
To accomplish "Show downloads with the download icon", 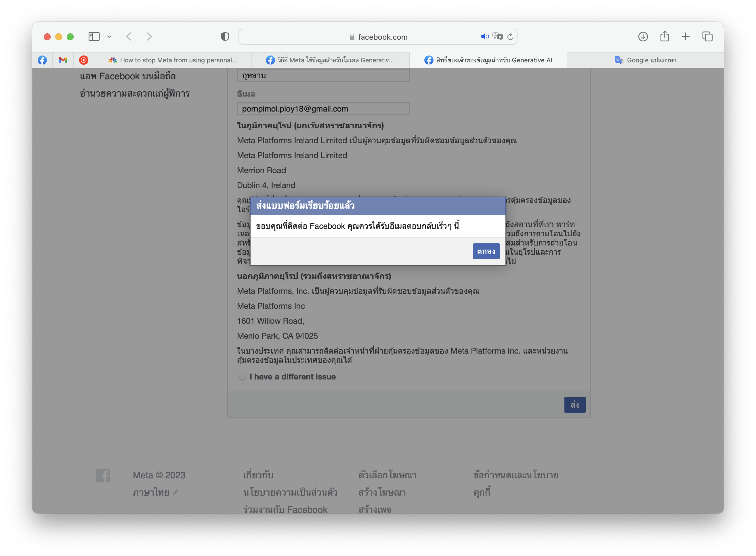I will pos(643,36).
